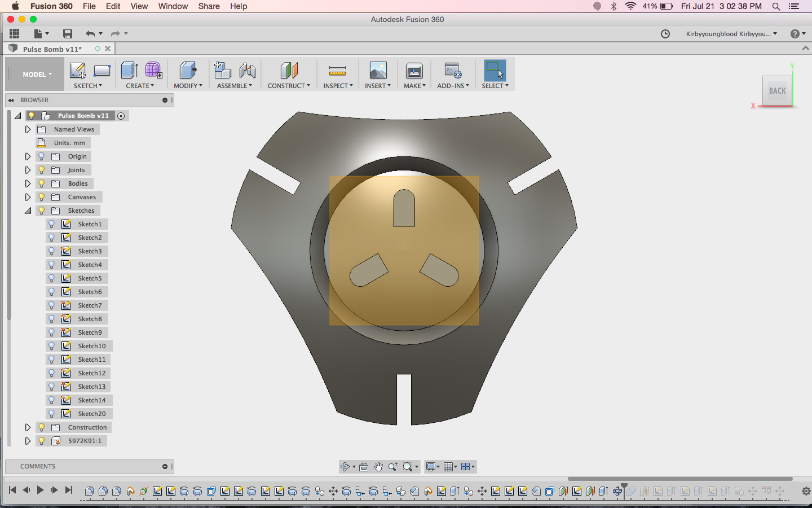Click the BACK face of ViewCube
The image size is (812, 508).
tap(777, 91)
